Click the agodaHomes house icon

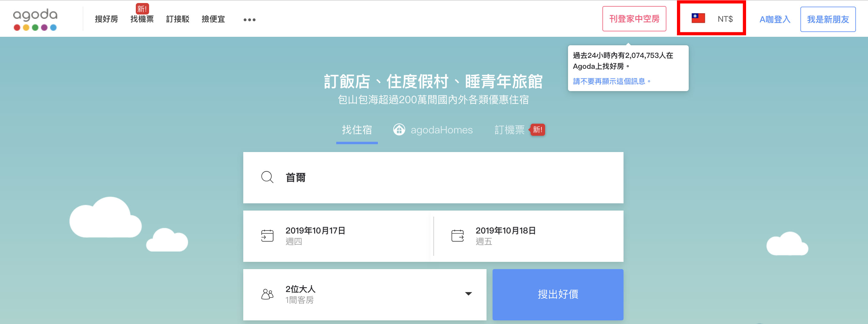coord(399,130)
